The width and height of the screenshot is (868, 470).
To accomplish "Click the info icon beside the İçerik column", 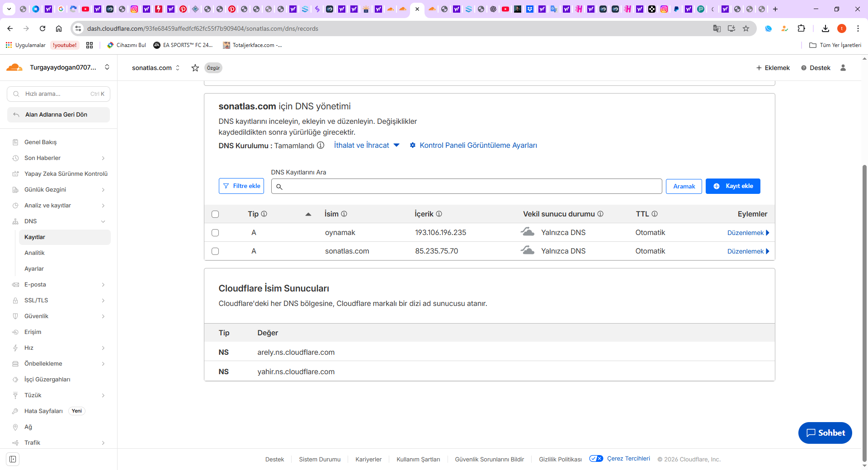I will click(x=439, y=214).
